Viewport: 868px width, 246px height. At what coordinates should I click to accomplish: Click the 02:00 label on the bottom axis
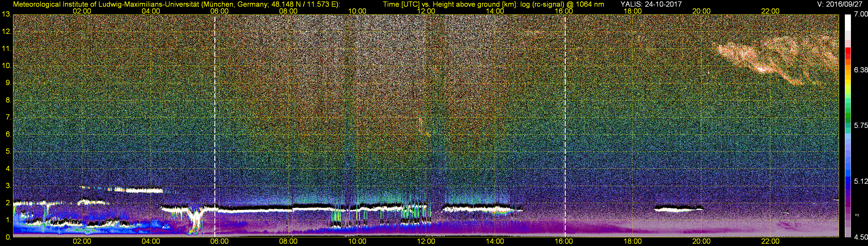(82, 241)
